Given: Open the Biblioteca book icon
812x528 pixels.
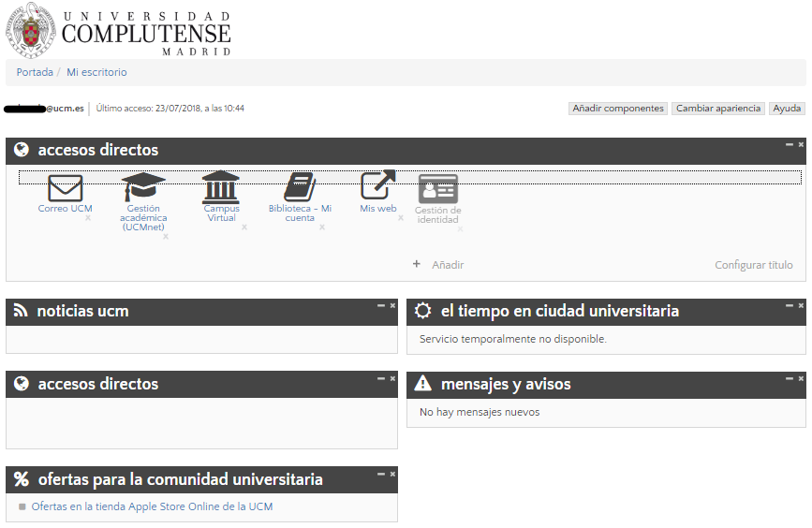Looking at the screenshot, I should [300, 187].
